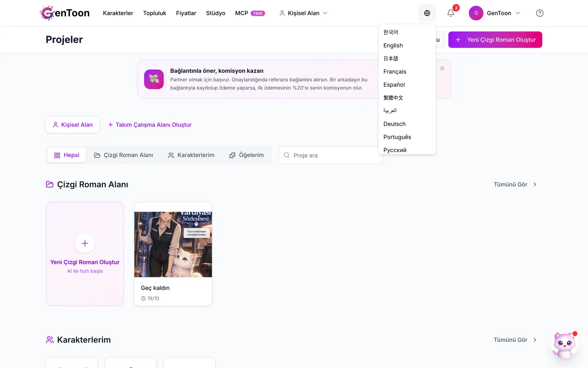Expand the Kişisel Alan dropdown in navbar
Screen dimensions: 588x368
coord(303,13)
